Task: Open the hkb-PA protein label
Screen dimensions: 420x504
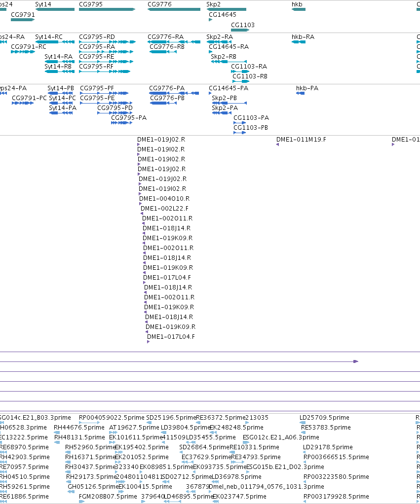Action: click(x=307, y=88)
